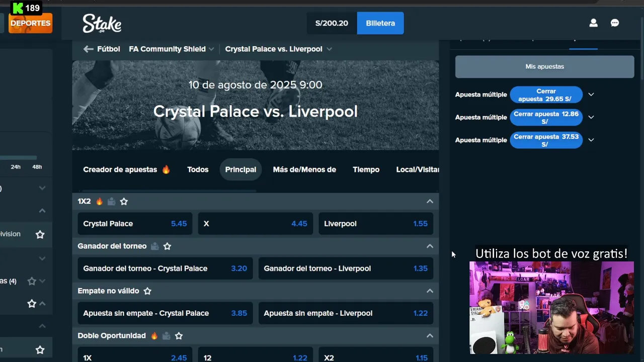This screenshot has width=644, height=362.
Task: Select double chance X2 at 1.15
Action: point(376,355)
